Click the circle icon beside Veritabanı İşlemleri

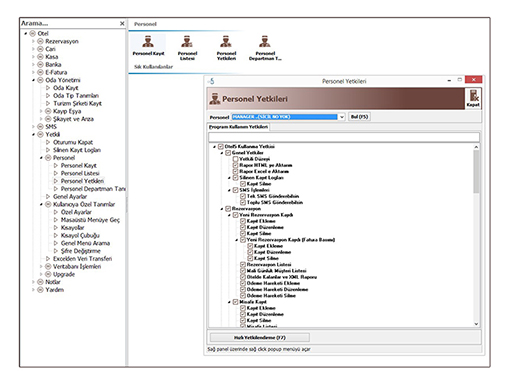(x=48, y=266)
